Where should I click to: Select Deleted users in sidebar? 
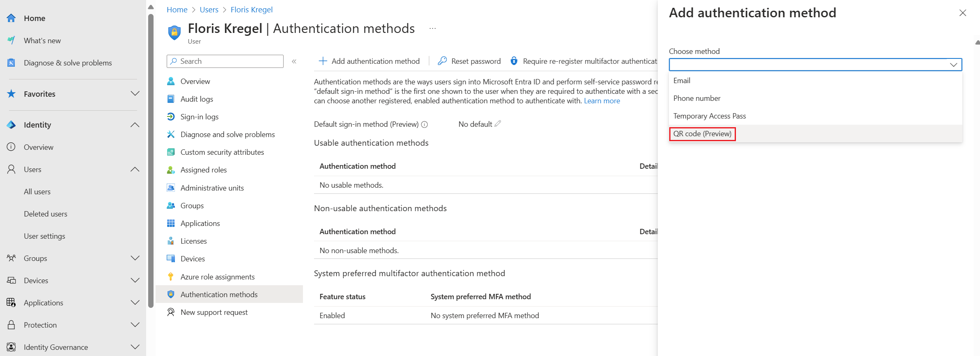pos(45,214)
